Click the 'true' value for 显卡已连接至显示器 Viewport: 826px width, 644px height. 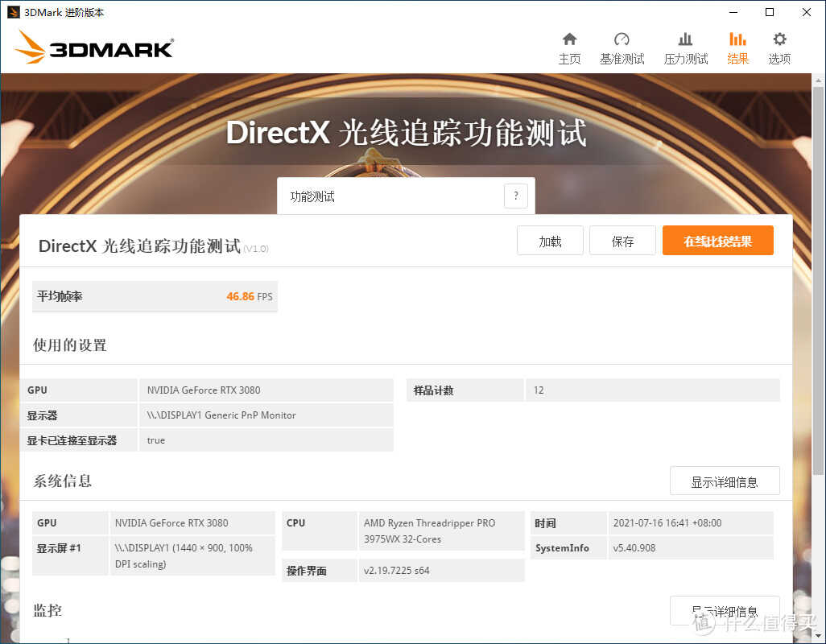156,440
